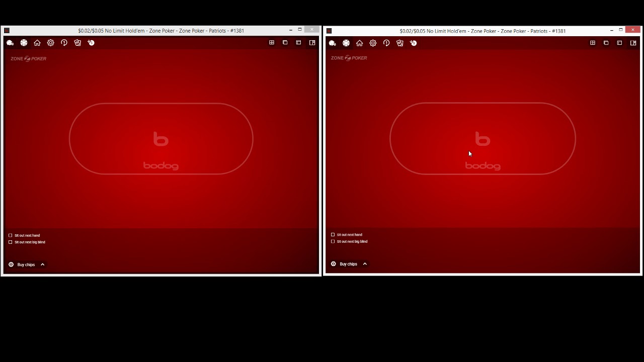Click the hand history clock icon in right window
This screenshot has height=362, width=644.
386,43
